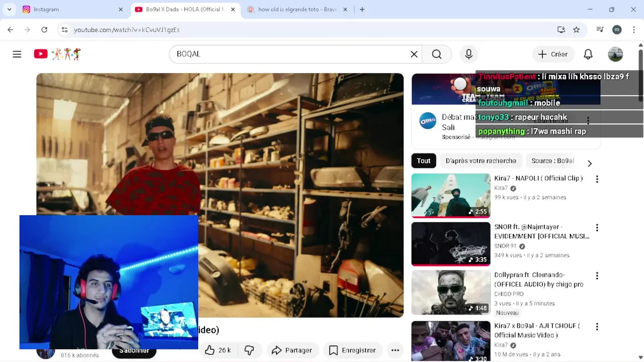The image size is (644, 362).
Task: Open YouTube notifications bell
Action: 588,54
